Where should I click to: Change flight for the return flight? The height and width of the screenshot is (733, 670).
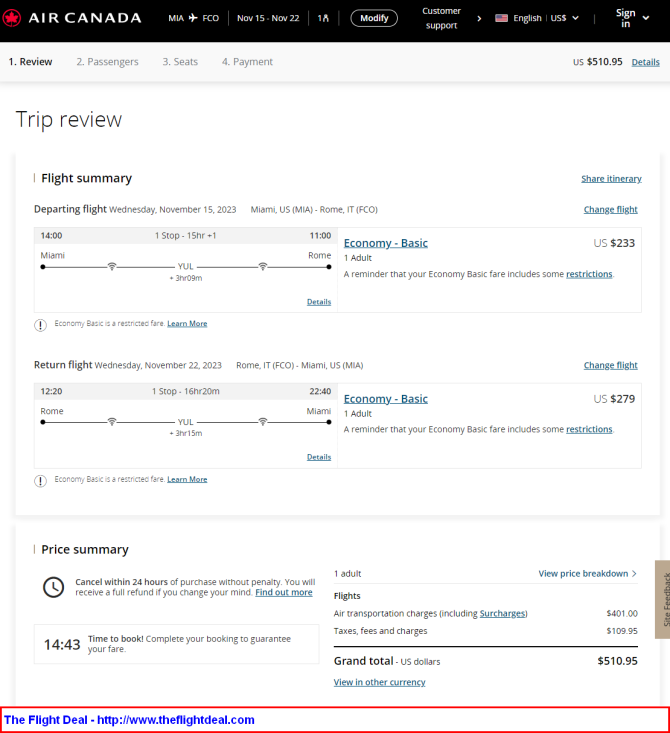pyautogui.click(x=610, y=365)
